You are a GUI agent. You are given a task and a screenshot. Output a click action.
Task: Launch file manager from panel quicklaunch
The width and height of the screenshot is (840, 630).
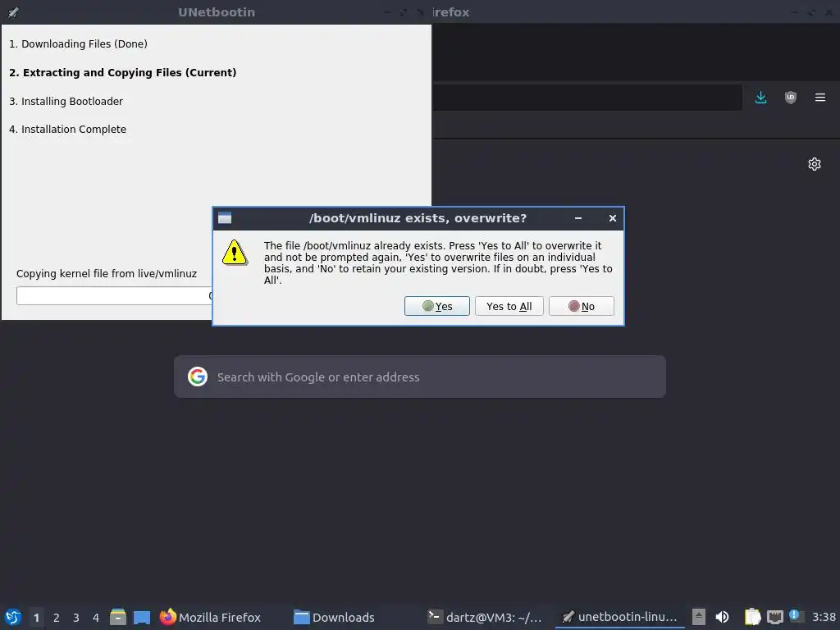pyautogui.click(x=118, y=617)
